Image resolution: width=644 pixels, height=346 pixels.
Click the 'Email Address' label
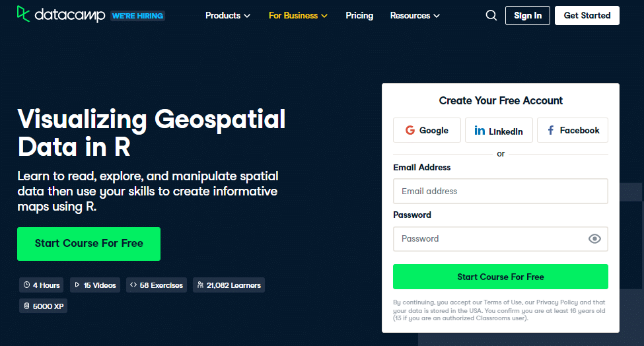(422, 168)
